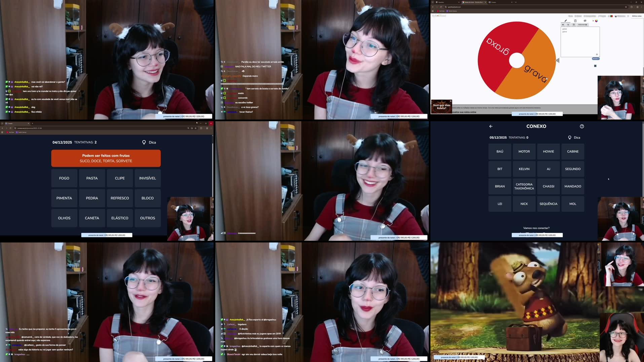The width and height of the screenshot is (644, 362).
Task: Open the bookmarks apps grid below the address bar
Action: coord(432,11)
